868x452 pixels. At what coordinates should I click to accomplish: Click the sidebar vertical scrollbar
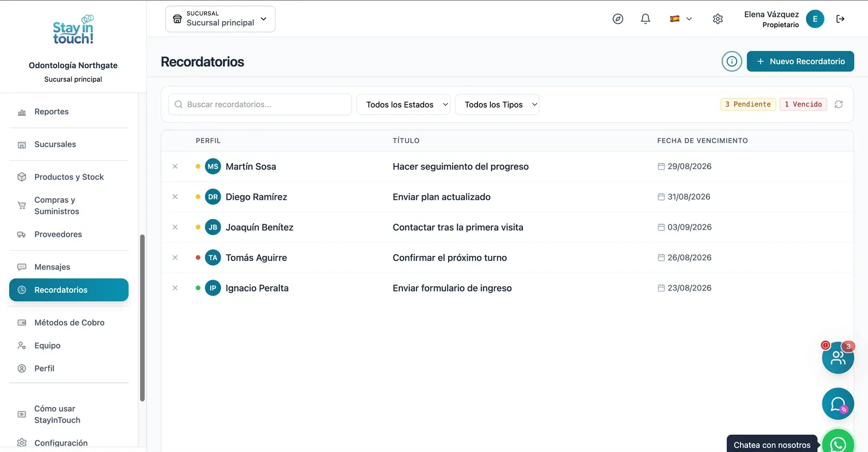click(x=142, y=318)
